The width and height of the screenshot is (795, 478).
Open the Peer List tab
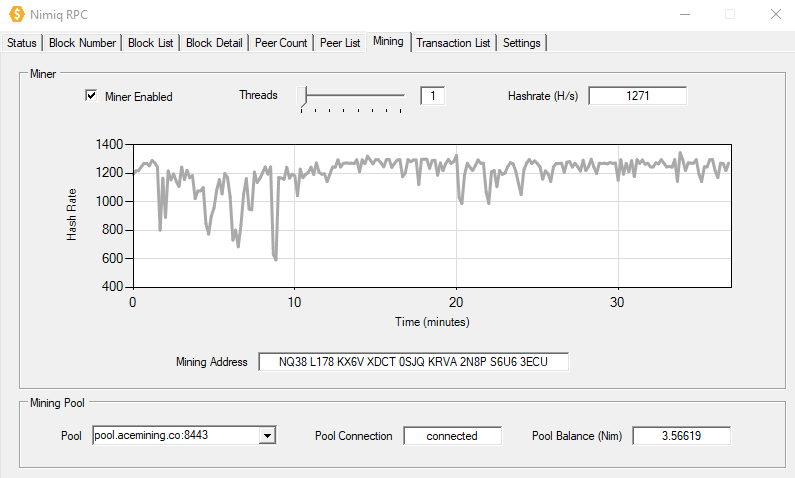tap(340, 43)
